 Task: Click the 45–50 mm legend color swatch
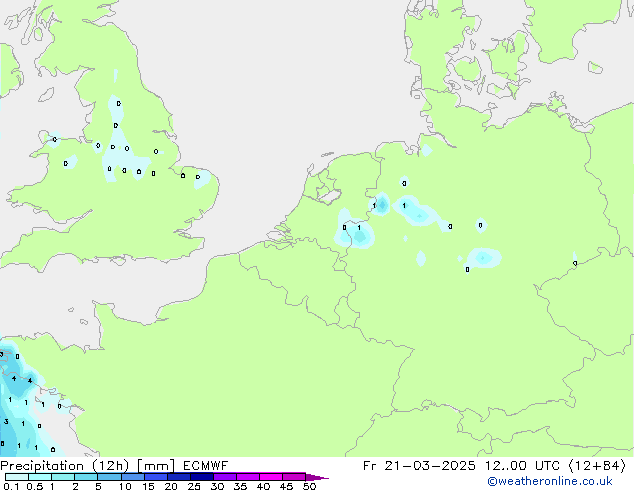[294, 477]
